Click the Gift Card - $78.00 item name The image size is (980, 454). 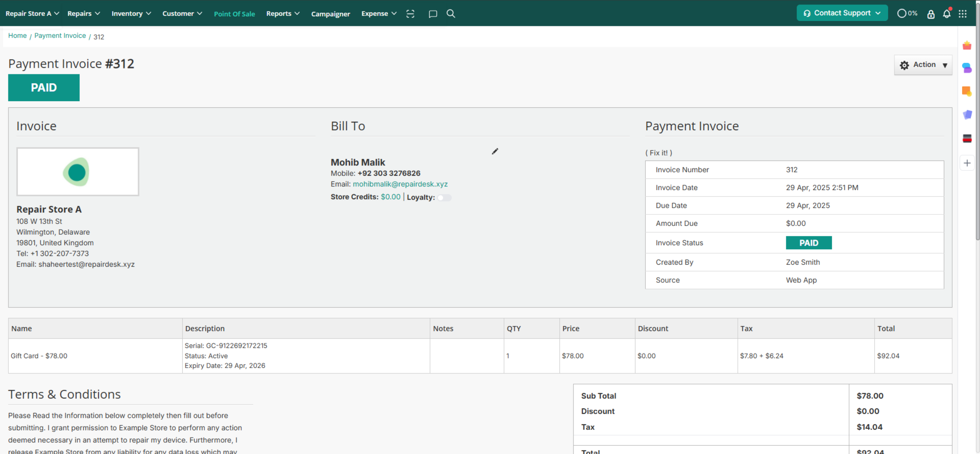[39, 356]
